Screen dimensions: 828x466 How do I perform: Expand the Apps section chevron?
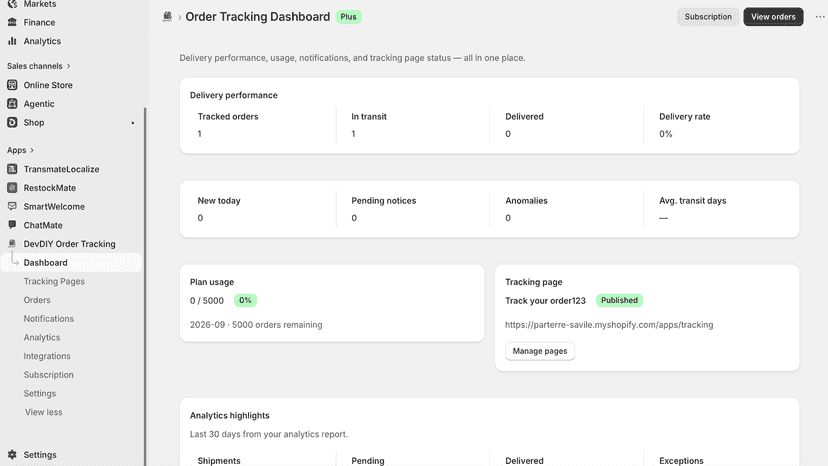tap(32, 150)
